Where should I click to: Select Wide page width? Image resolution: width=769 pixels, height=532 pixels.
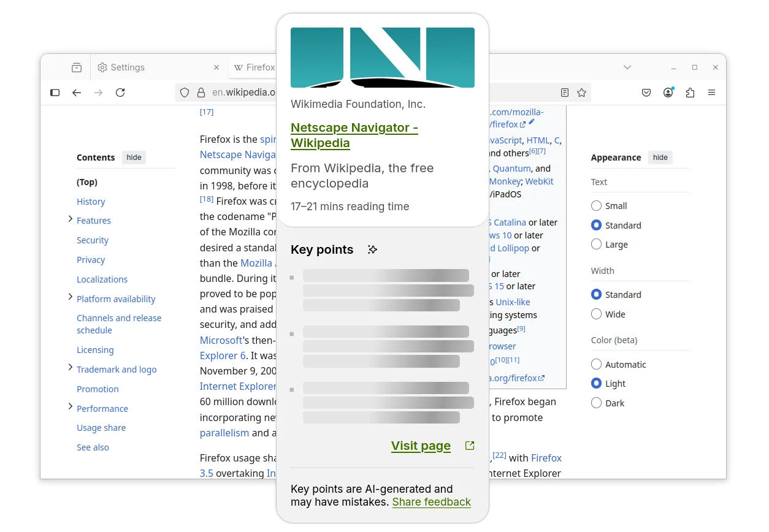(x=596, y=314)
